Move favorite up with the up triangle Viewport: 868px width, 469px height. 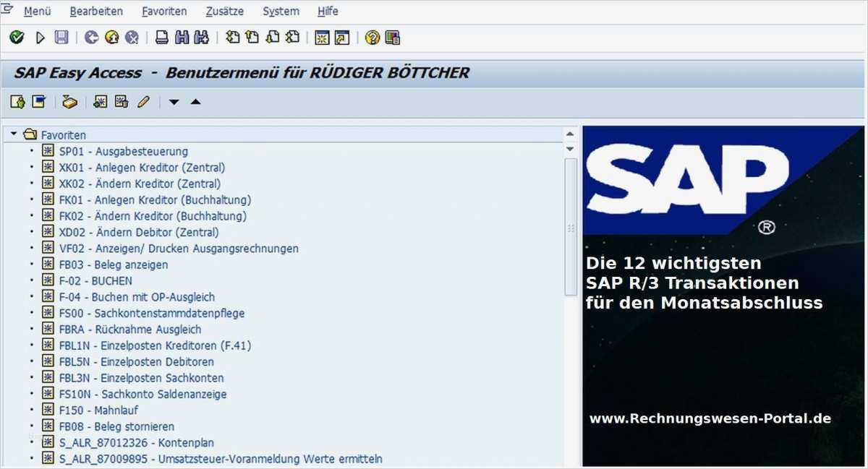pos(195,101)
